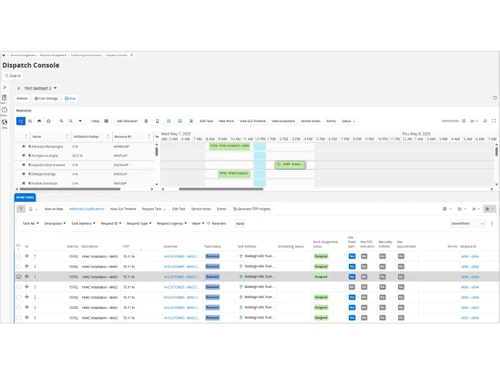
Task: Toggle the Favorites filter heart
Action: pyautogui.click(x=209, y=223)
